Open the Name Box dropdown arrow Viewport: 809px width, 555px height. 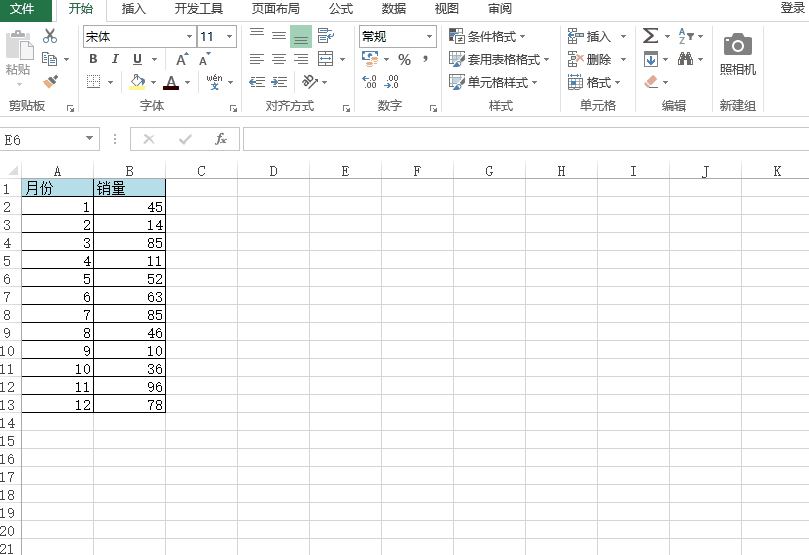tap(90, 139)
